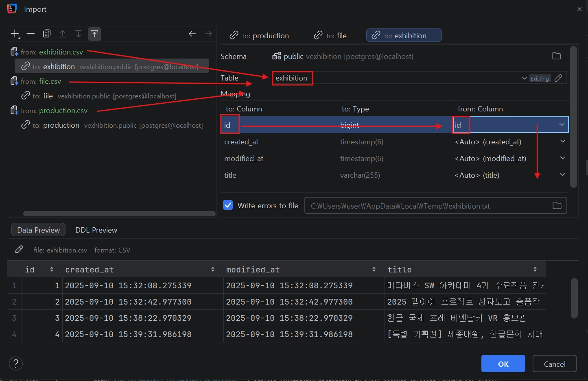Expand the Table exhibition dropdown

tap(524, 78)
